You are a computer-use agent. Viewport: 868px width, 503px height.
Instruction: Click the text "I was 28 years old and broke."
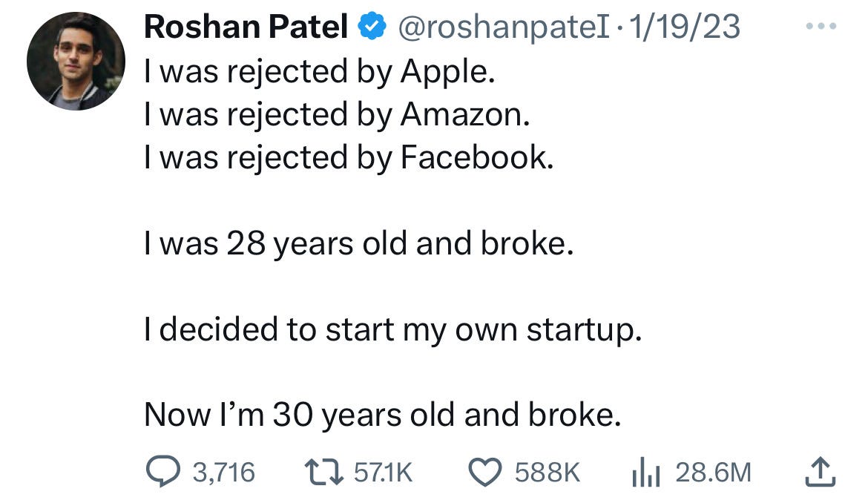(x=359, y=243)
